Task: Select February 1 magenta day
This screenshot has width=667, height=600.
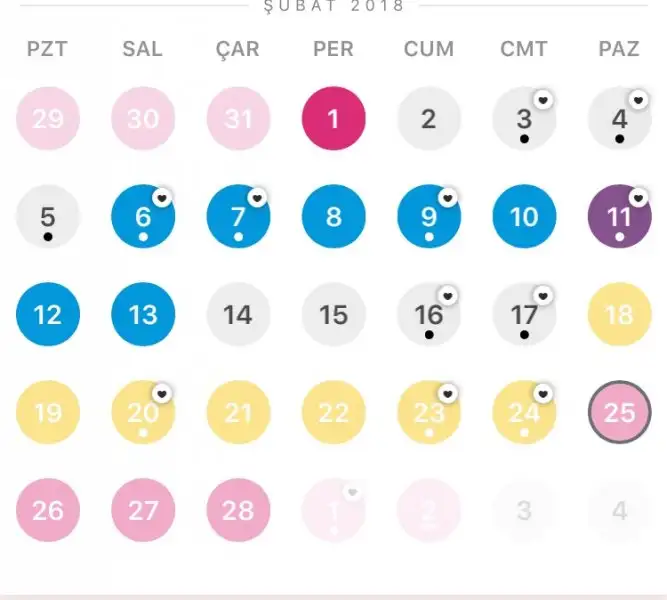Action: (333, 119)
